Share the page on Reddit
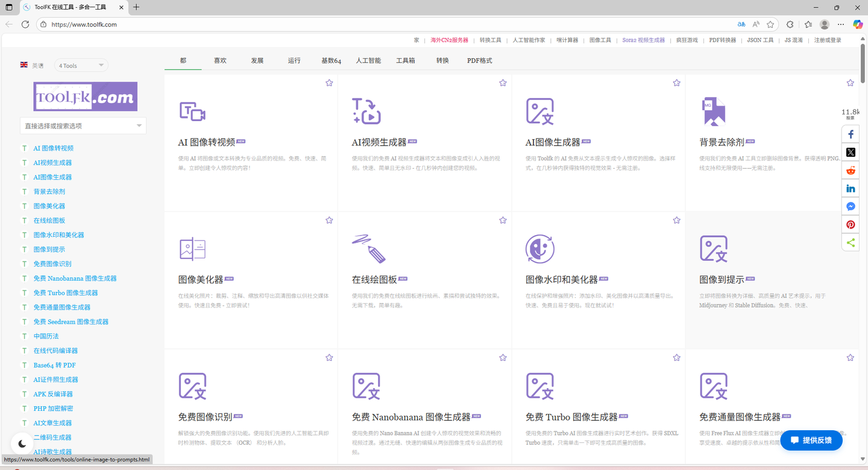This screenshot has height=470, width=868. (851, 171)
